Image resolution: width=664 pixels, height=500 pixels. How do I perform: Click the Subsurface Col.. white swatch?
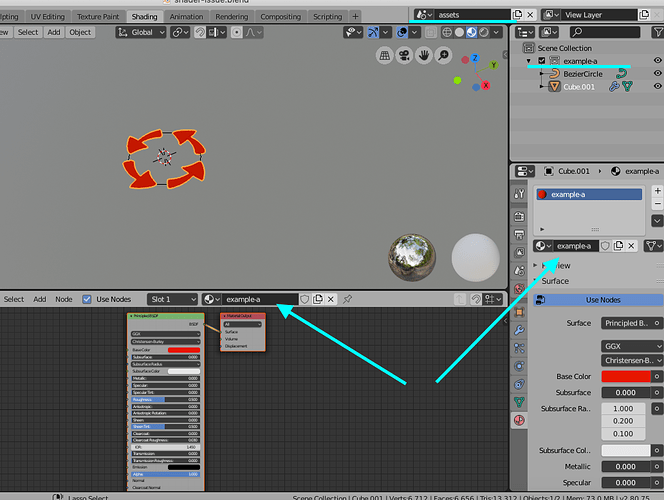625,450
